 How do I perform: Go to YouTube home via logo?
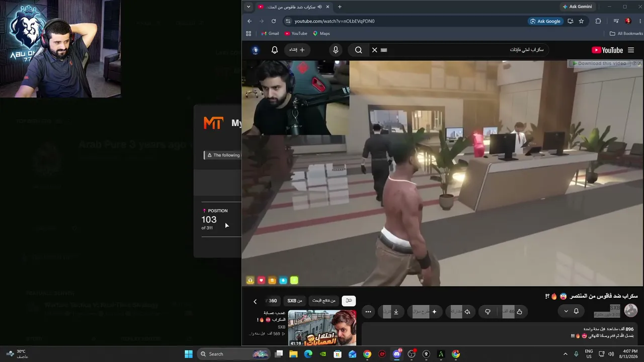coord(607,50)
